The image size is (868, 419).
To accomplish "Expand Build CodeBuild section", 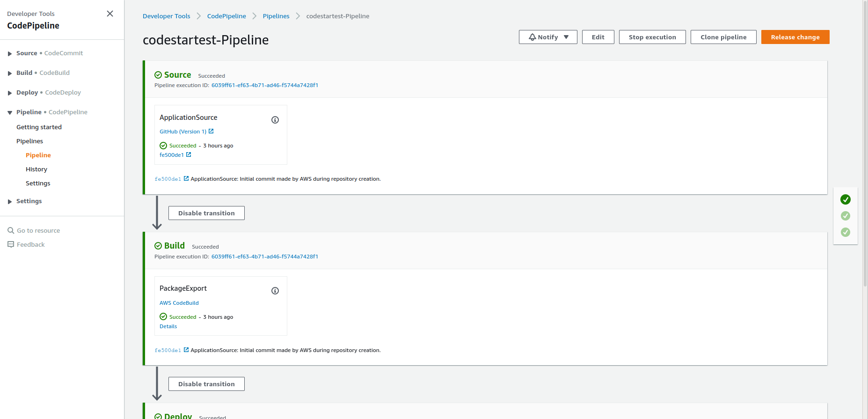I will point(10,73).
